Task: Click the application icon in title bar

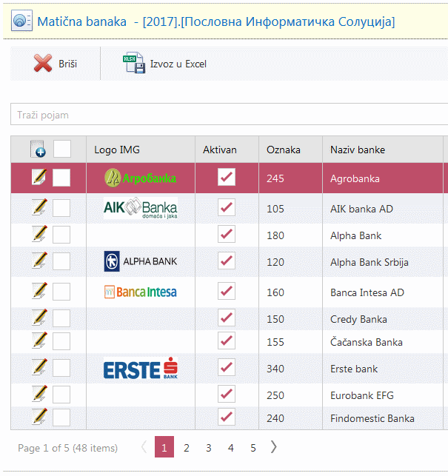Action: pos(23,21)
